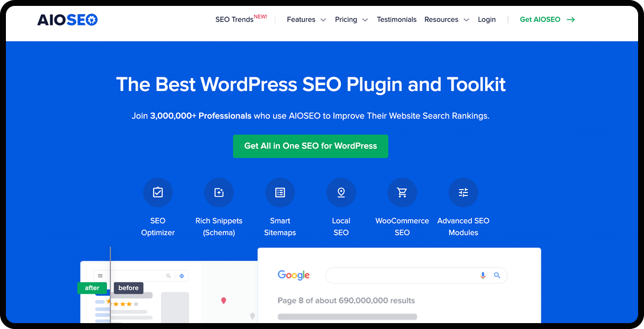The width and height of the screenshot is (644, 329).
Task: Click the Smart Sitemaps label
Action: click(280, 227)
